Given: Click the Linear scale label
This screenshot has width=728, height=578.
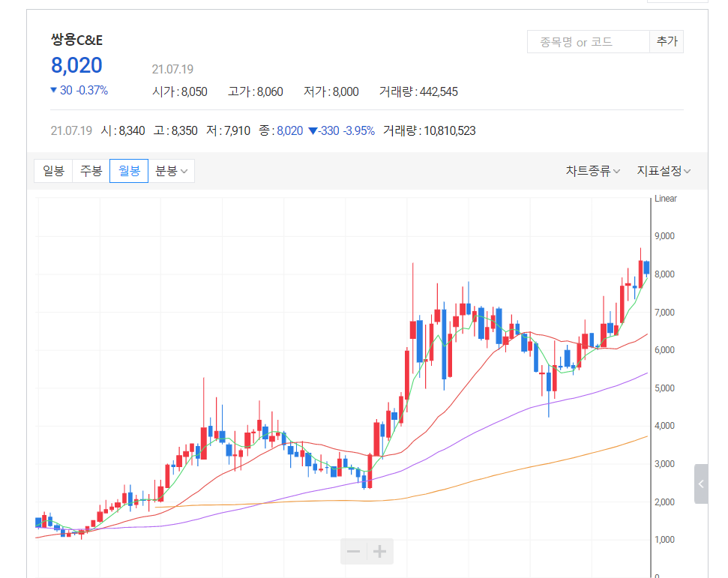Looking at the screenshot, I should (x=665, y=198).
